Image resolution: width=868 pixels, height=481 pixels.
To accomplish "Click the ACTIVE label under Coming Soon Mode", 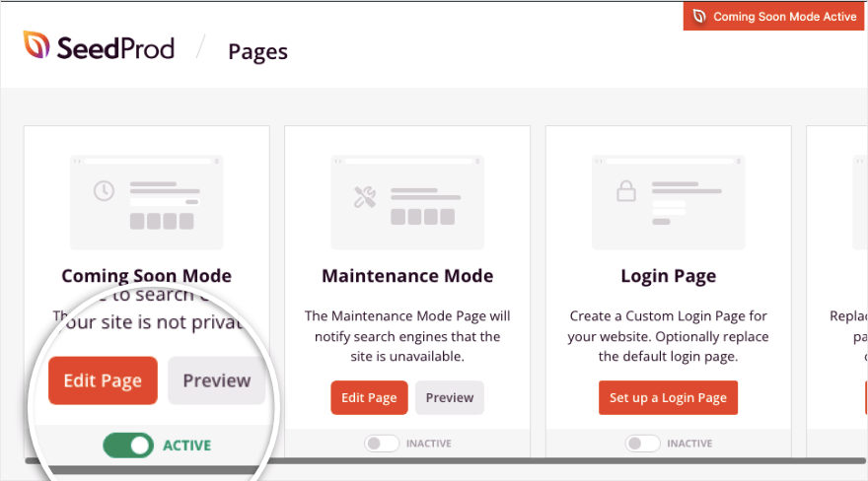I will coord(187,446).
